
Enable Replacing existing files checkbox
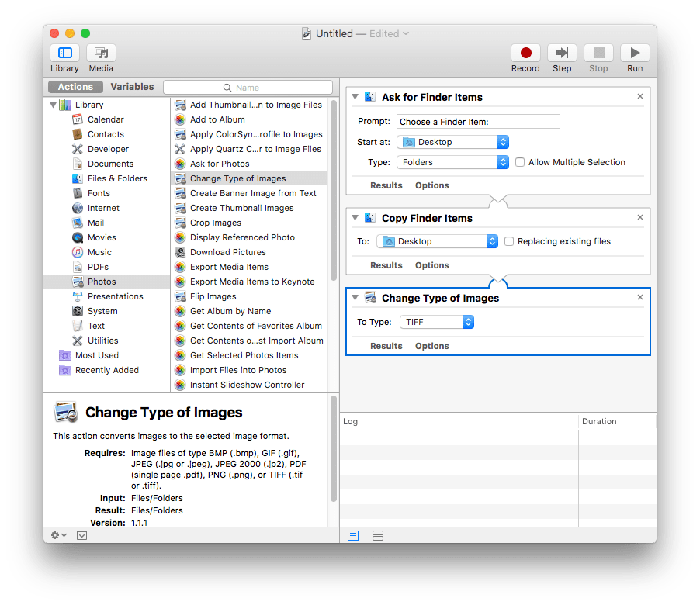509,241
